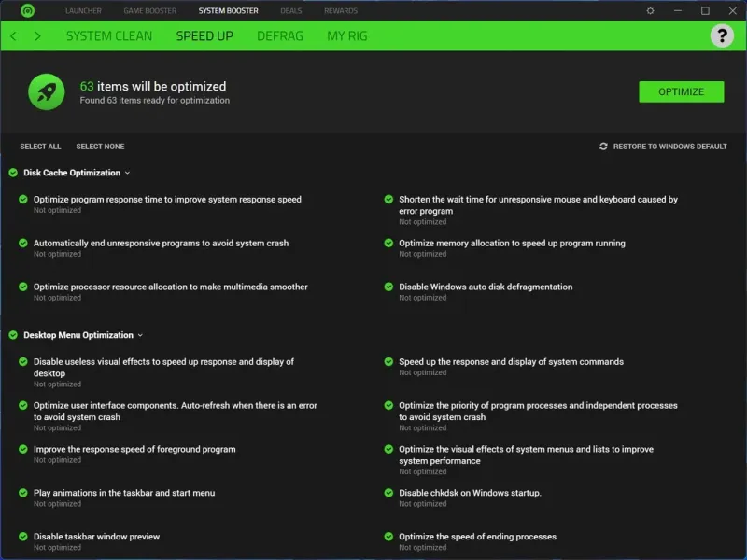Image resolution: width=747 pixels, height=560 pixels.
Task: Maximize the Razer Cortex window
Action: pyautogui.click(x=705, y=10)
